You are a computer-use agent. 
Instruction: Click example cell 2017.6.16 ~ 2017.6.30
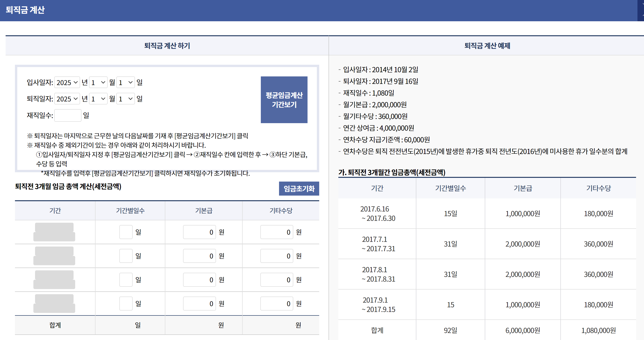coord(377,213)
